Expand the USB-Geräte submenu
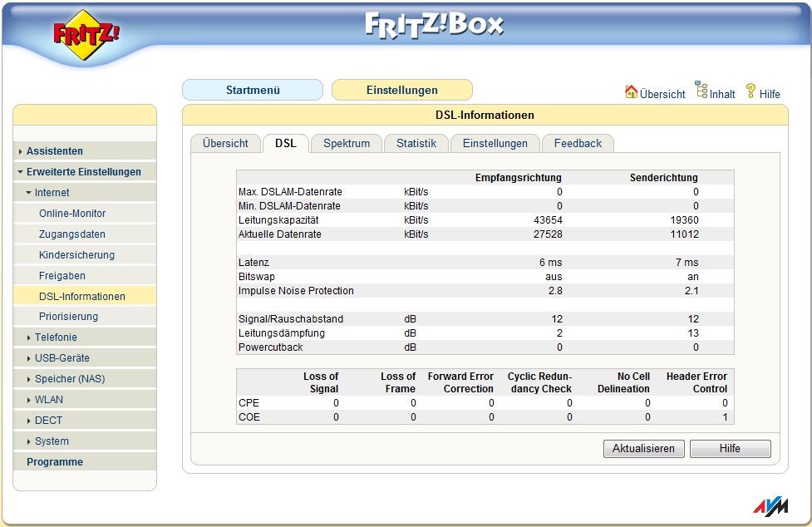This screenshot has width=812, height=527. coord(62,358)
